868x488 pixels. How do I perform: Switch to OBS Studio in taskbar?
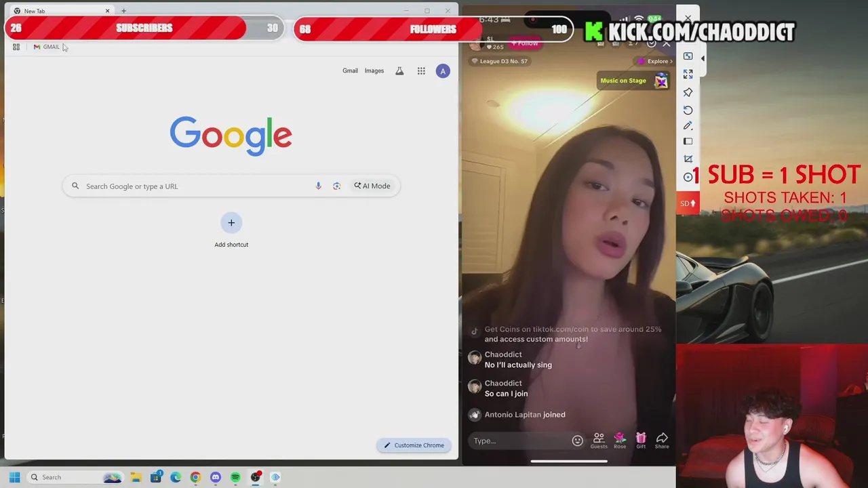(x=256, y=477)
